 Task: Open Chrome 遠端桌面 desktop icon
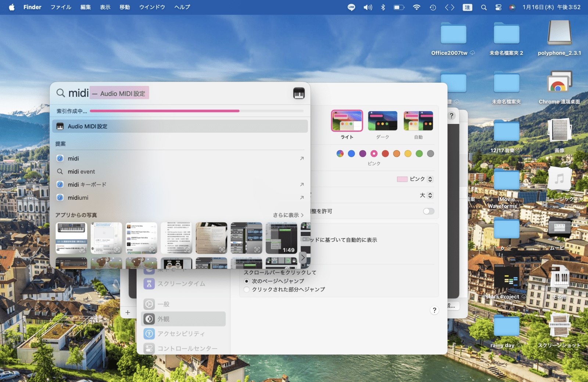tap(559, 82)
